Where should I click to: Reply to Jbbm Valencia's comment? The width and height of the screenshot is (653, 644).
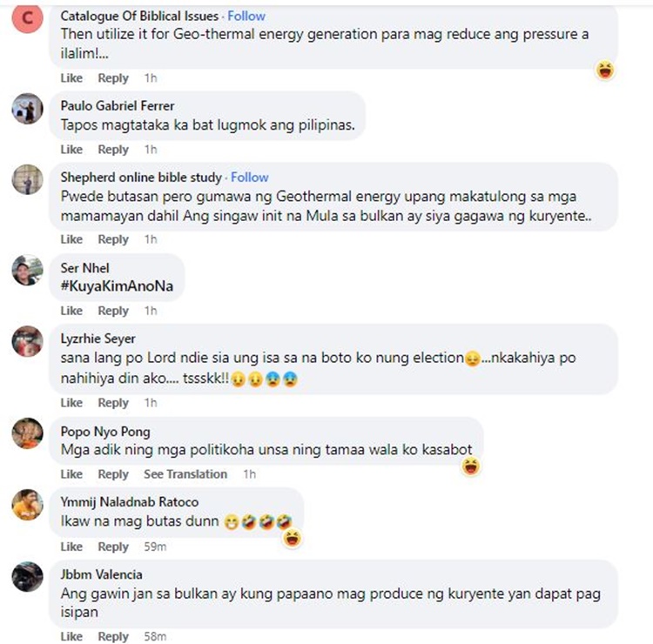tap(113, 636)
